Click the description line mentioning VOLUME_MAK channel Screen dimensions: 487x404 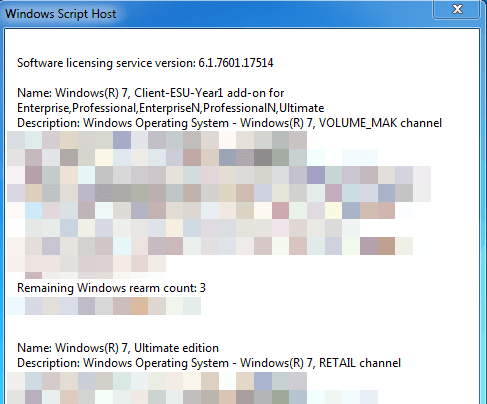[x=229, y=123]
